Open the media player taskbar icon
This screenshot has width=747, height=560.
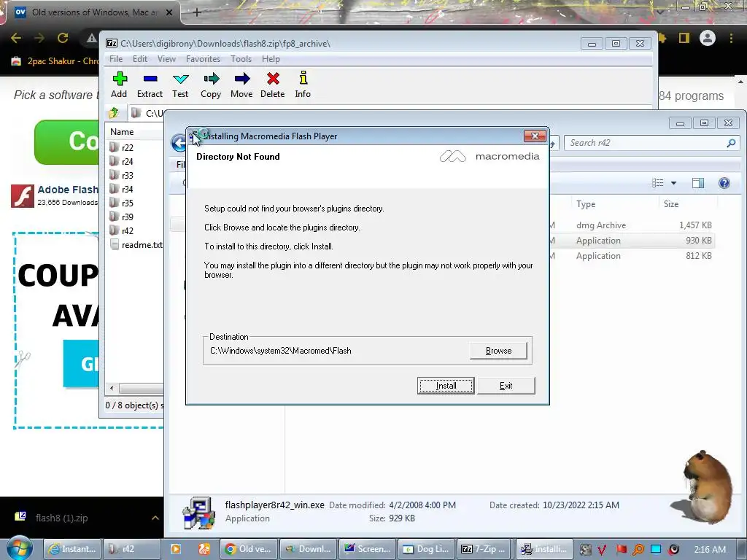[175, 549]
